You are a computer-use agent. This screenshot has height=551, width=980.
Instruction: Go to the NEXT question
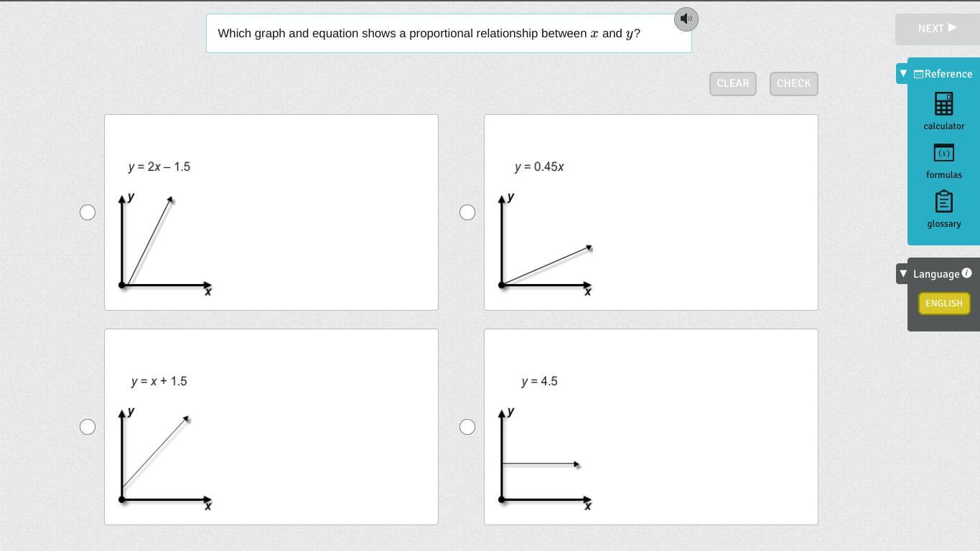937,29
